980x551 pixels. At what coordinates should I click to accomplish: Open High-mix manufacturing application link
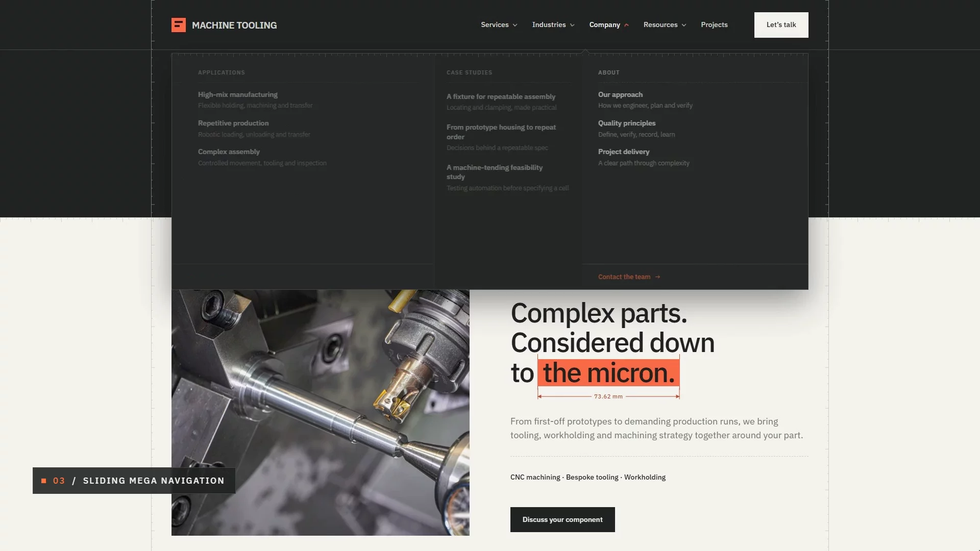(255, 99)
